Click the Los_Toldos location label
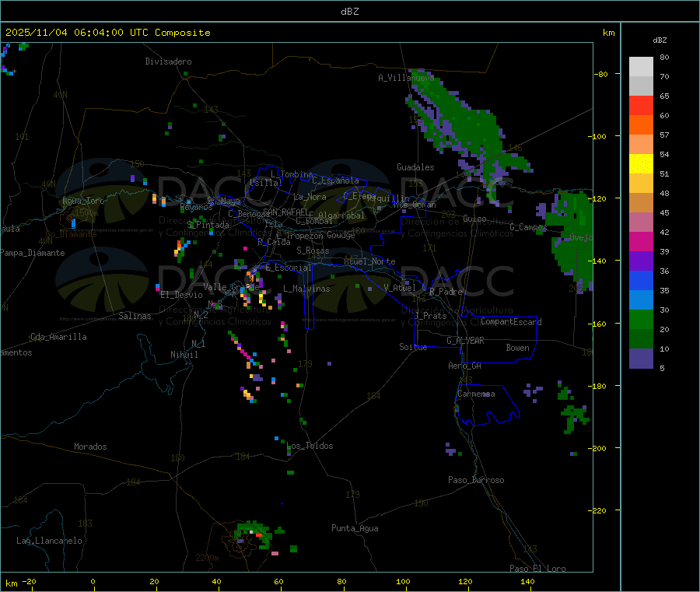The height and width of the screenshot is (592, 700). pos(310,446)
